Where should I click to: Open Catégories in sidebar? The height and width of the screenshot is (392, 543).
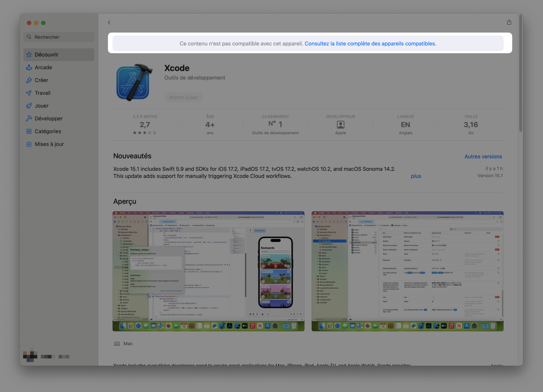pyautogui.click(x=59, y=131)
